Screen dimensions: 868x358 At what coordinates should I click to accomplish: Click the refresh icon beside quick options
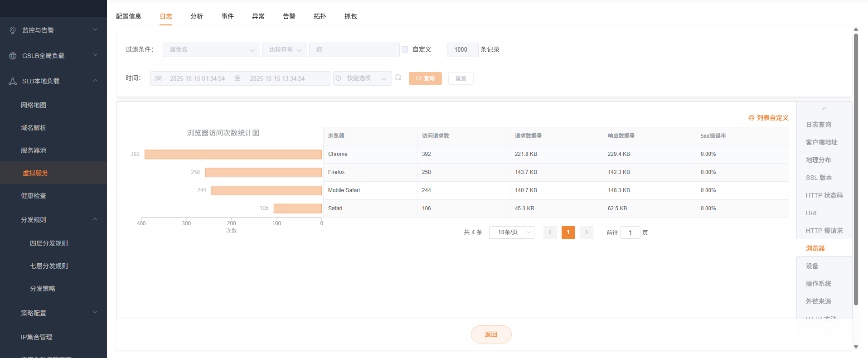(398, 77)
